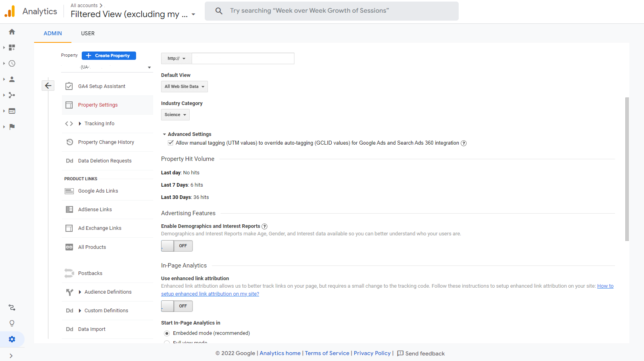Screen dimensions: 644x361
Task: Click Send feedback
Action: [421, 353]
